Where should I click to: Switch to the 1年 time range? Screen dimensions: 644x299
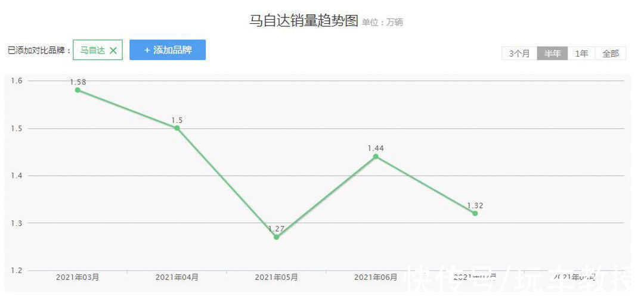[x=581, y=54]
